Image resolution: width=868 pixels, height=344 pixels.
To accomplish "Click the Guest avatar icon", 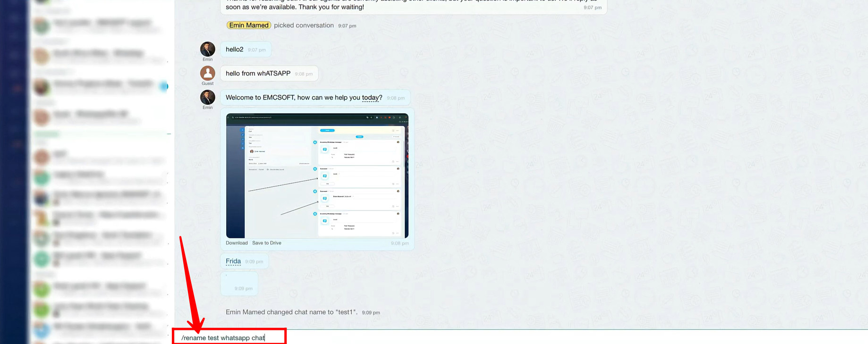I will pos(207,73).
